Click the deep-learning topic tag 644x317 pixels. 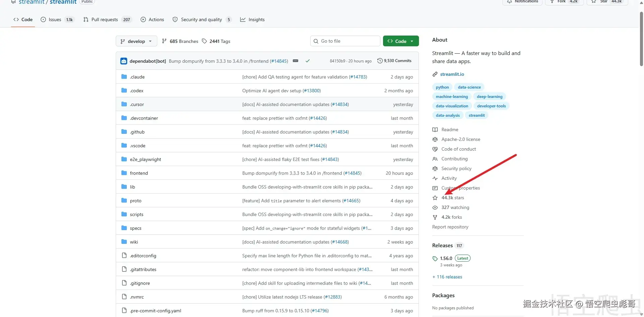489,97
